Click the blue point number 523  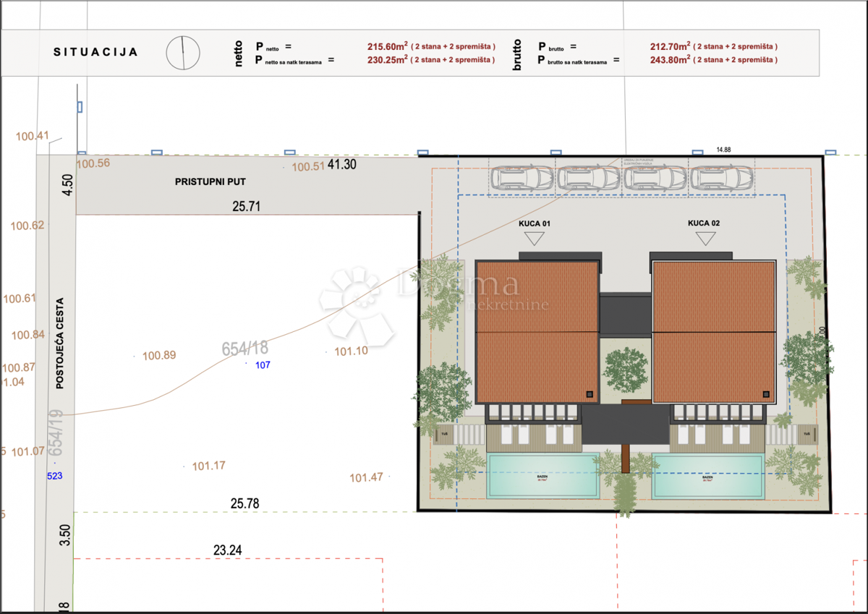[54, 476]
